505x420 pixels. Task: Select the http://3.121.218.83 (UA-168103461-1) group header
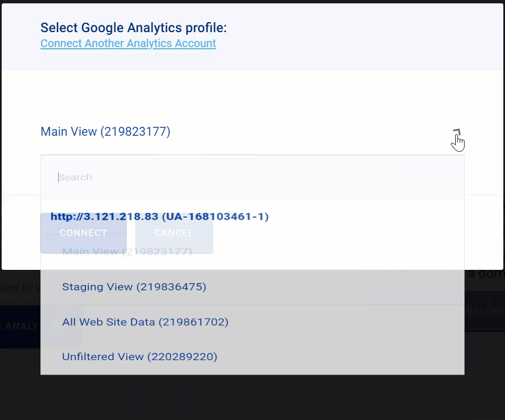[159, 216]
